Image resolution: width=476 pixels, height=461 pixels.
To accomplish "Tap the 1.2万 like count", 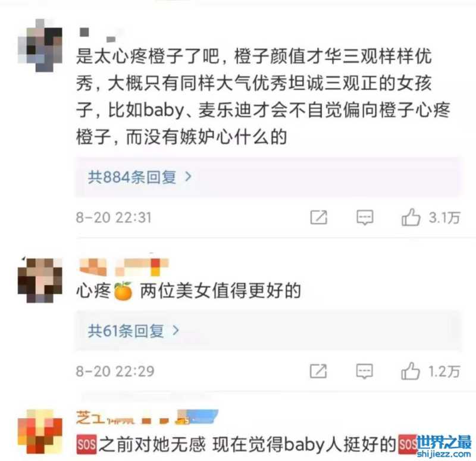I will [x=444, y=371].
